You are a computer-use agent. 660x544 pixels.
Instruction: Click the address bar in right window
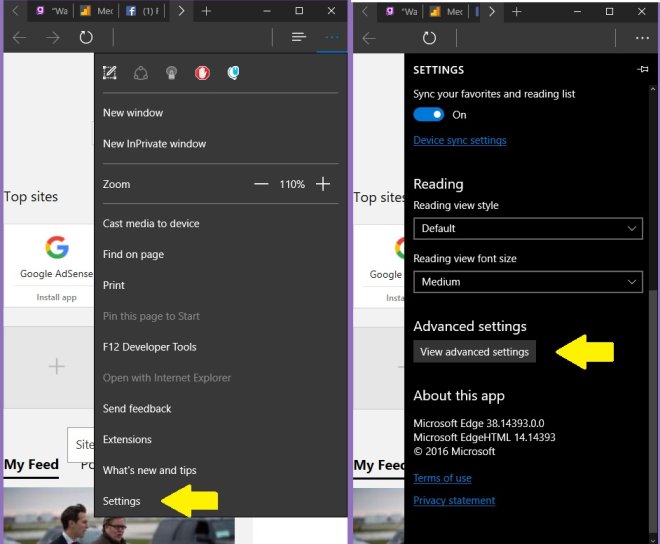click(x=535, y=39)
